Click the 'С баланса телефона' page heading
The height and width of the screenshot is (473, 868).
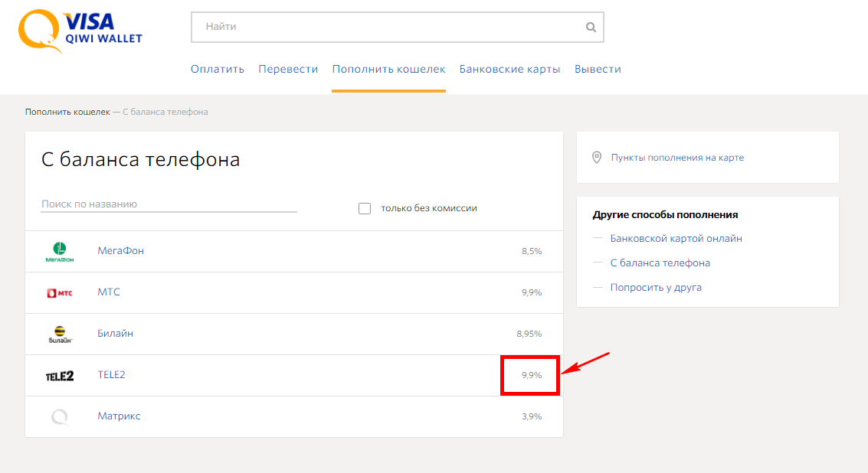[x=141, y=159]
